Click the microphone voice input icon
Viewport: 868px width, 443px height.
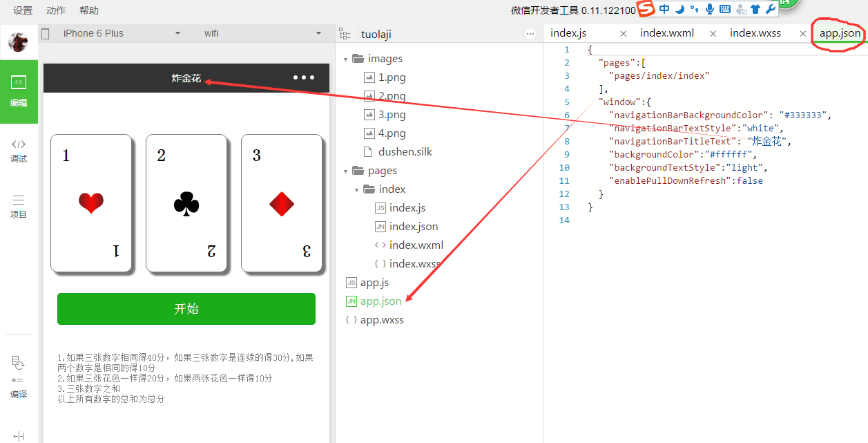pyautogui.click(x=709, y=9)
